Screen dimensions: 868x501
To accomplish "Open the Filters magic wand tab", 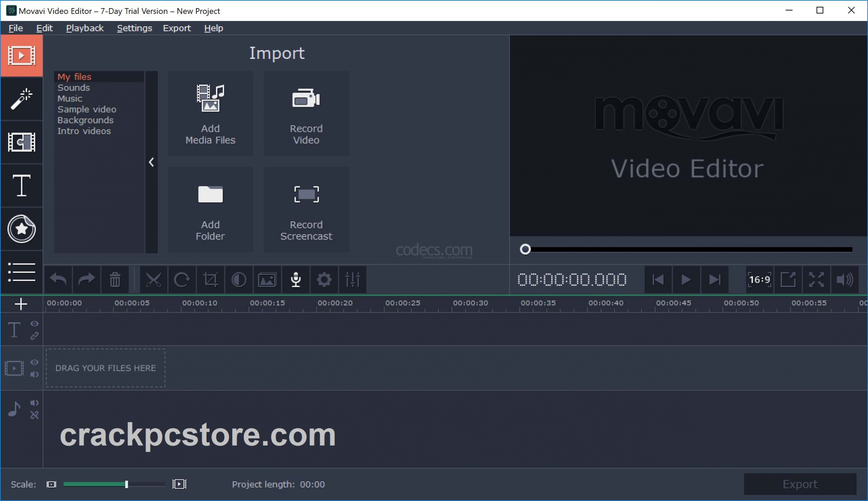I will [21, 99].
